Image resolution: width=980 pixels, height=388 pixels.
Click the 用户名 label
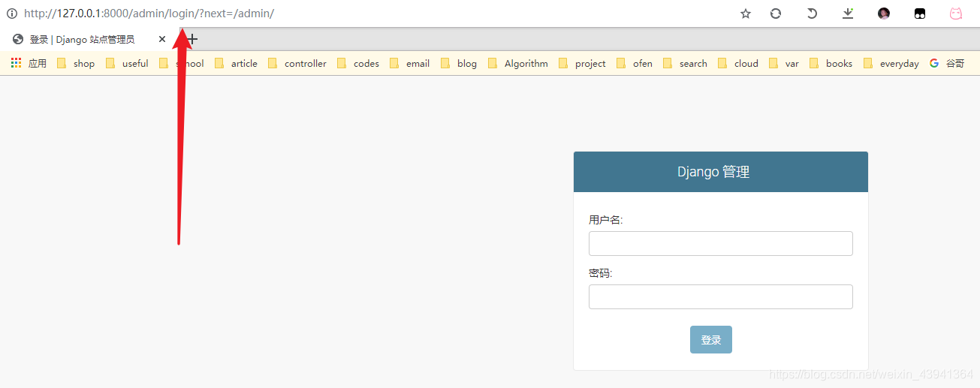coord(606,220)
